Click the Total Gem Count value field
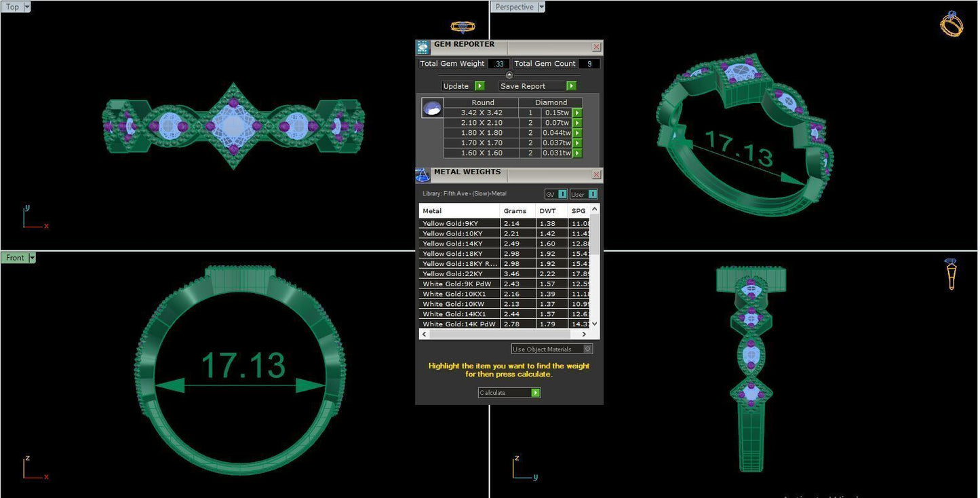The width and height of the screenshot is (980, 498). [x=589, y=64]
